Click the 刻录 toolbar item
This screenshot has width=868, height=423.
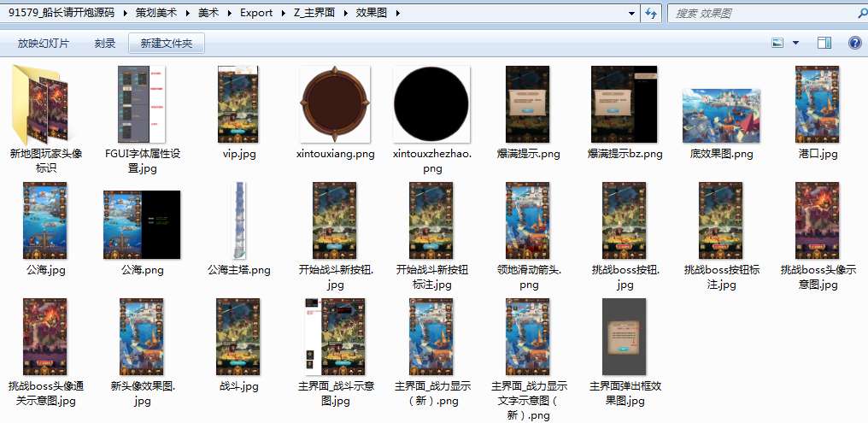tap(105, 43)
